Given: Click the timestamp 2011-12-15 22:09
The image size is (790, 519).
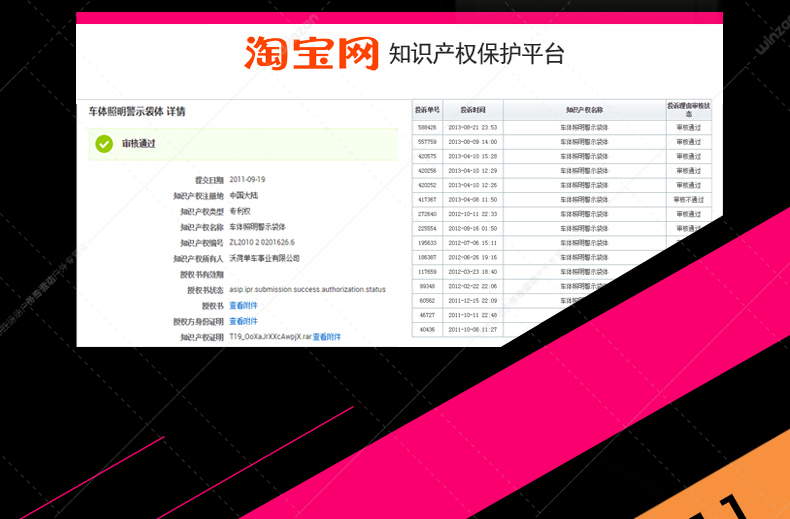Looking at the screenshot, I should [x=473, y=301].
